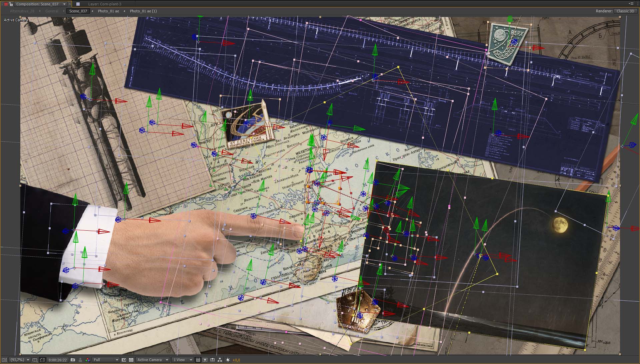Open the magnification ratio dropdown (93,7%)
The height and width of the screenshot is (364, 640).
tap(20, 360)
